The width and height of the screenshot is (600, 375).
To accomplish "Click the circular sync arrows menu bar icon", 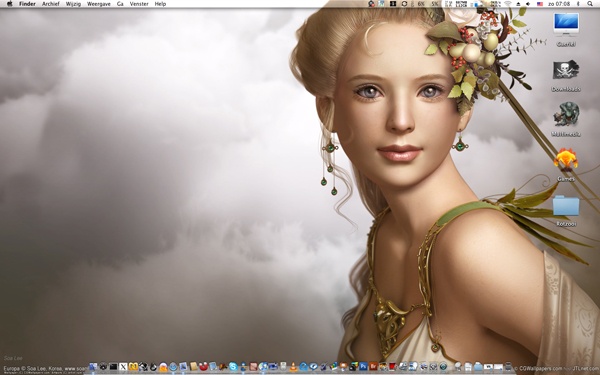I will click(x=404, y=4).
